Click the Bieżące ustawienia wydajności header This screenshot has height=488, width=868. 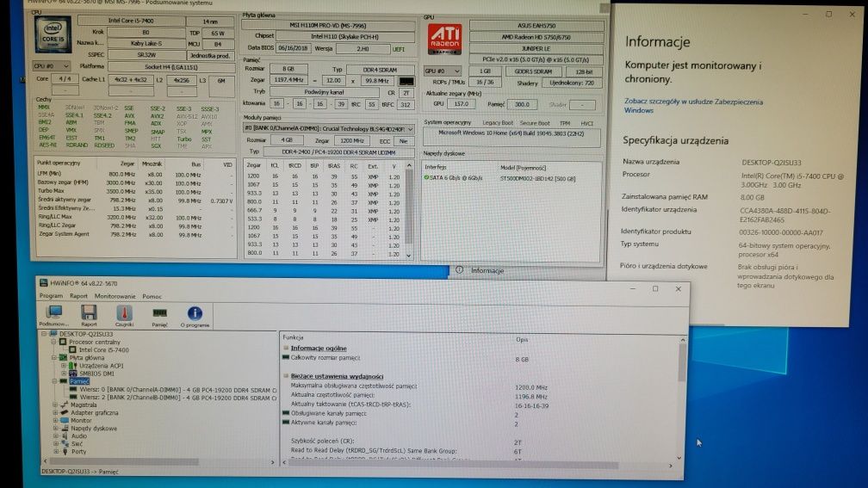coord(337,376)
